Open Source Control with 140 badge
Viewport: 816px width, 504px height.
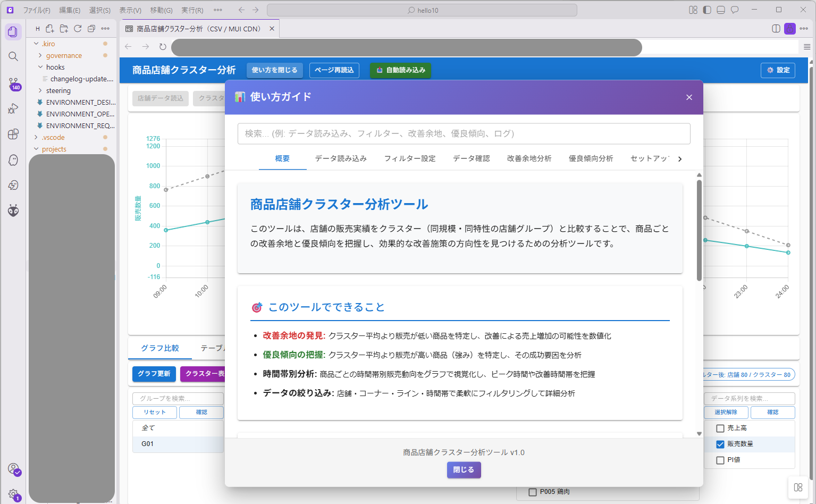(13, 82)
